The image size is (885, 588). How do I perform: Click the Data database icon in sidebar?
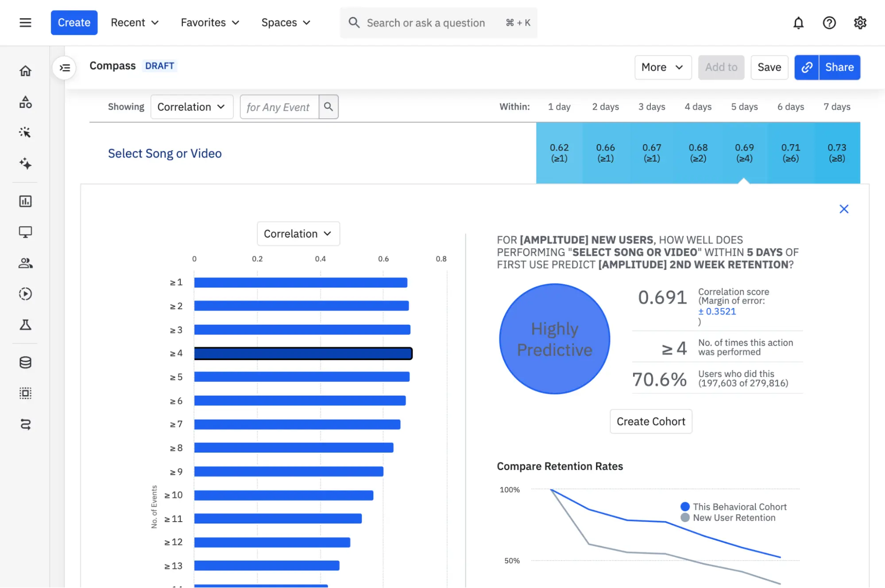25,362
